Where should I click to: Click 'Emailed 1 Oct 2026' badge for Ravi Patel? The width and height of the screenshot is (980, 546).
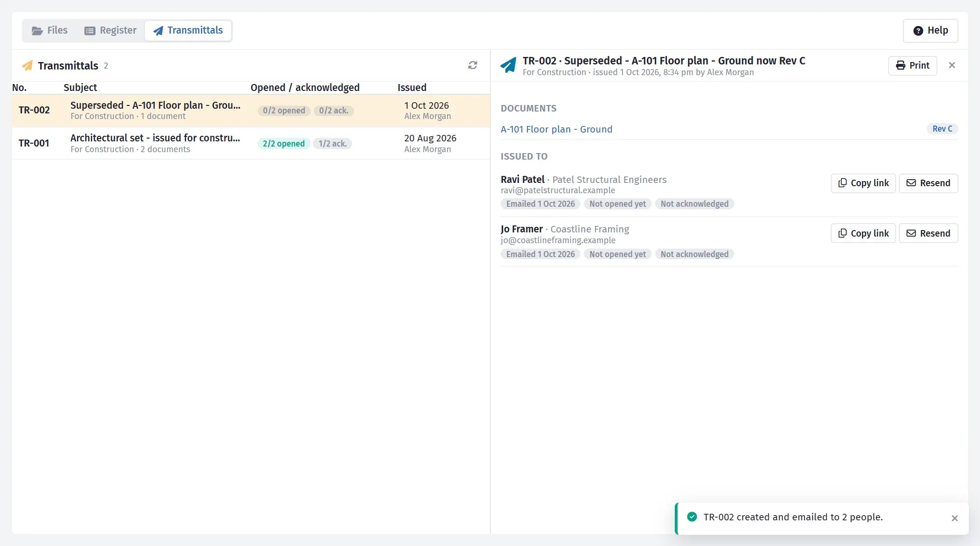pos(540,204)
